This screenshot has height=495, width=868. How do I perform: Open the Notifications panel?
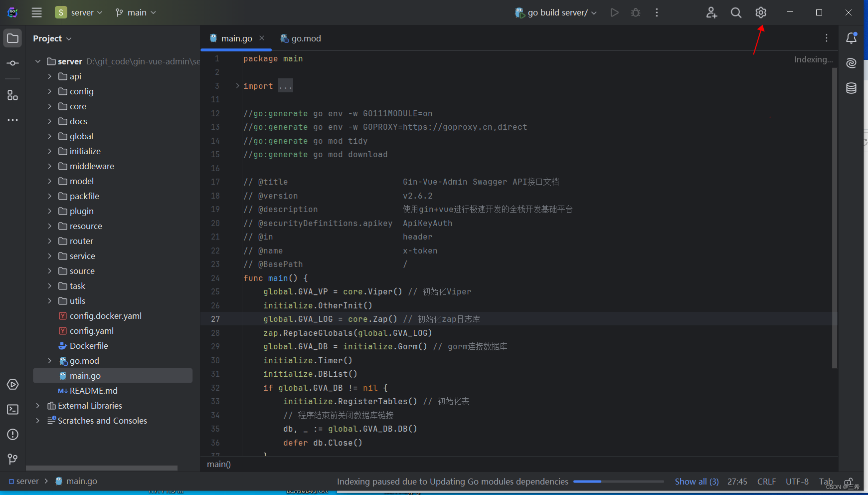[852, 38]
